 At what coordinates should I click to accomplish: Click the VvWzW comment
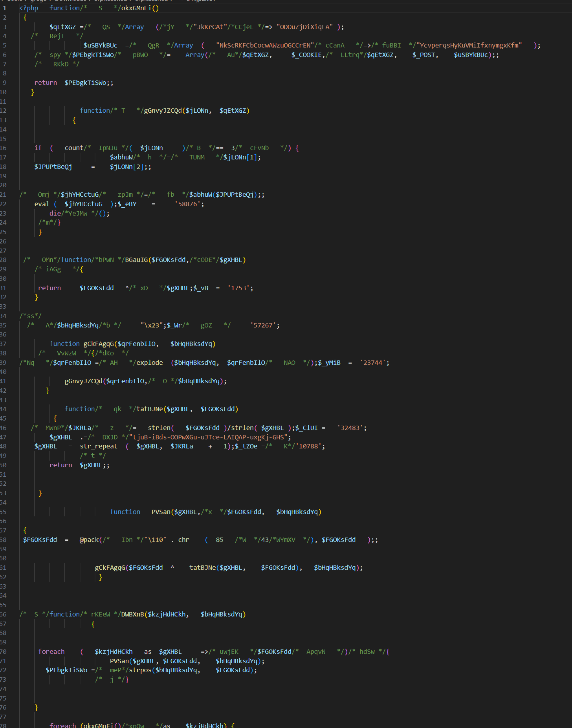[x=64, y=353]
